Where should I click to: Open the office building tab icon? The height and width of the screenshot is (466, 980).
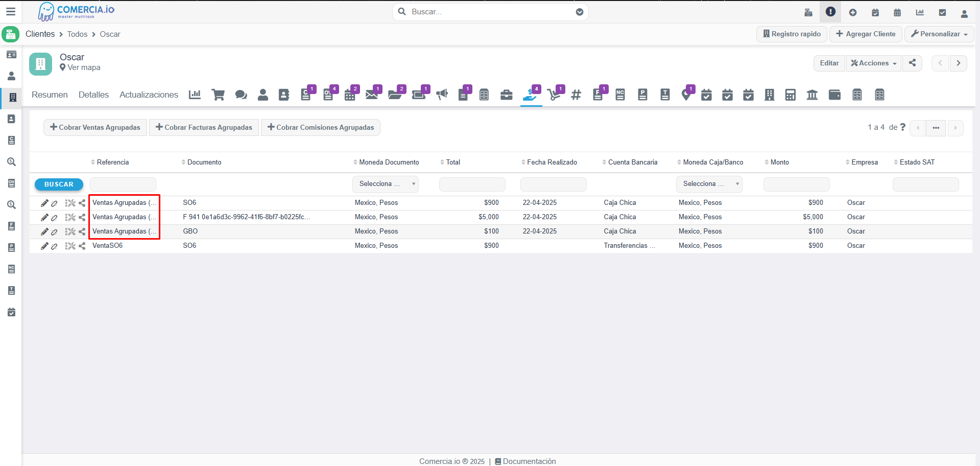click(x=770, y=95)
